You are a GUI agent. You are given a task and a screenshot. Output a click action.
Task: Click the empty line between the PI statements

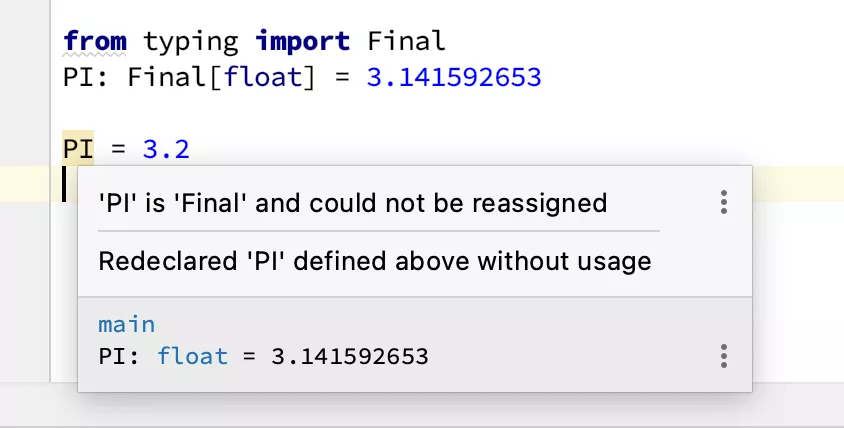[300, 113]
